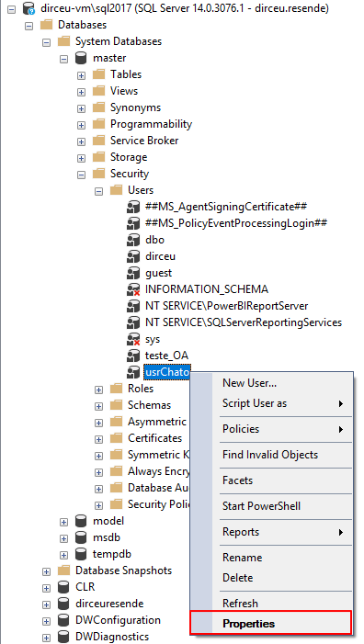The height and width of the screenshot is (644, 364).
Task: Choose Rename in the context menu
Action: coord(271,558)
